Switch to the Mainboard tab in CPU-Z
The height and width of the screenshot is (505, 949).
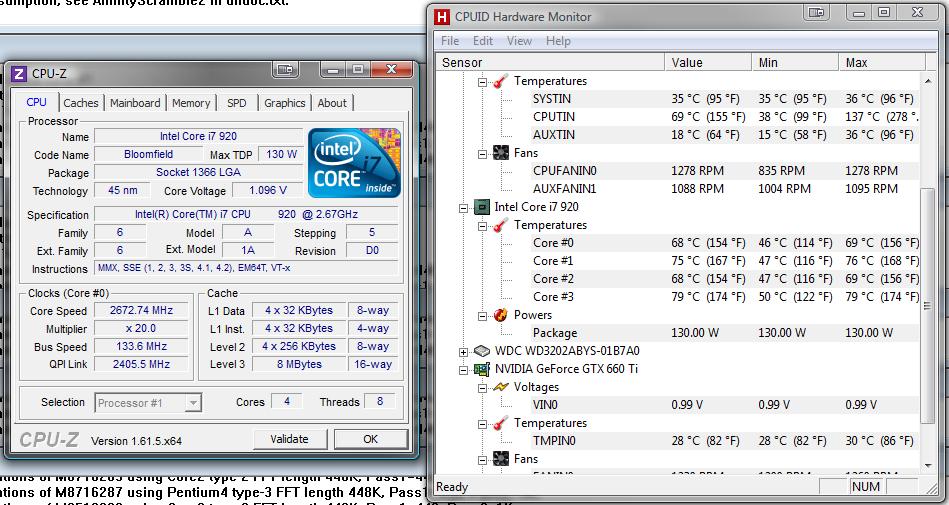pos(135,103)
